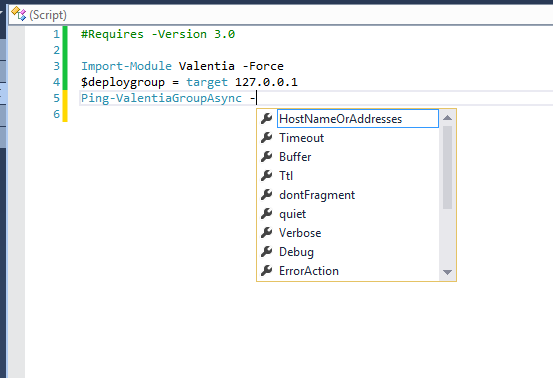Click wrench icon beside Debug
Viewport: 553px width, 378px height.
(x=267, y=252)
